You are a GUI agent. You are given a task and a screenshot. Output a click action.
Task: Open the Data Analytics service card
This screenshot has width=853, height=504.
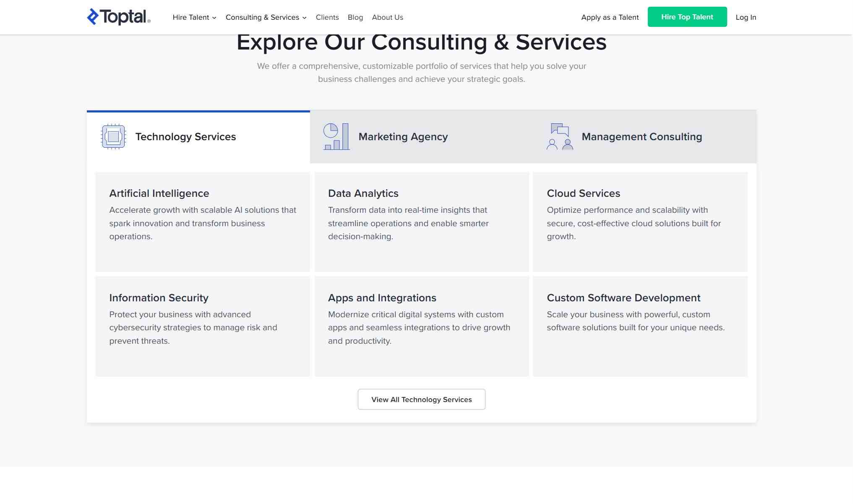(x=421, y=222)
